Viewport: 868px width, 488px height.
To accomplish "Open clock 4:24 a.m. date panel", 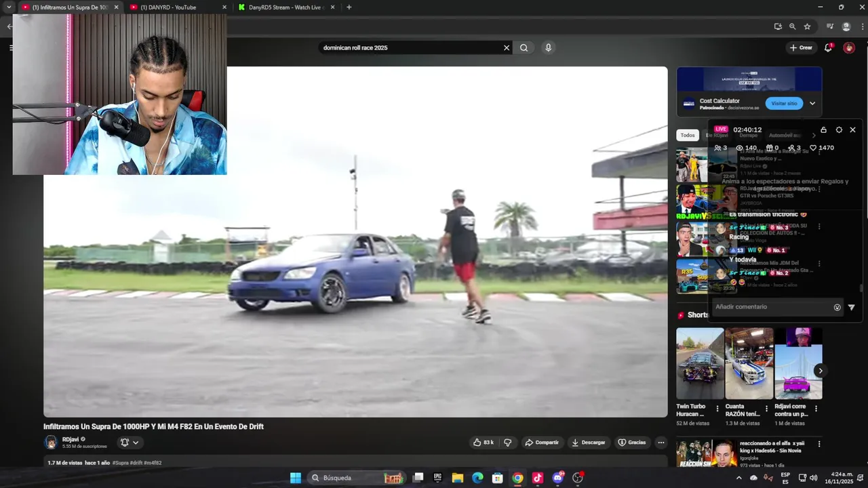I will pyautogui.click(x=837, y=478).
